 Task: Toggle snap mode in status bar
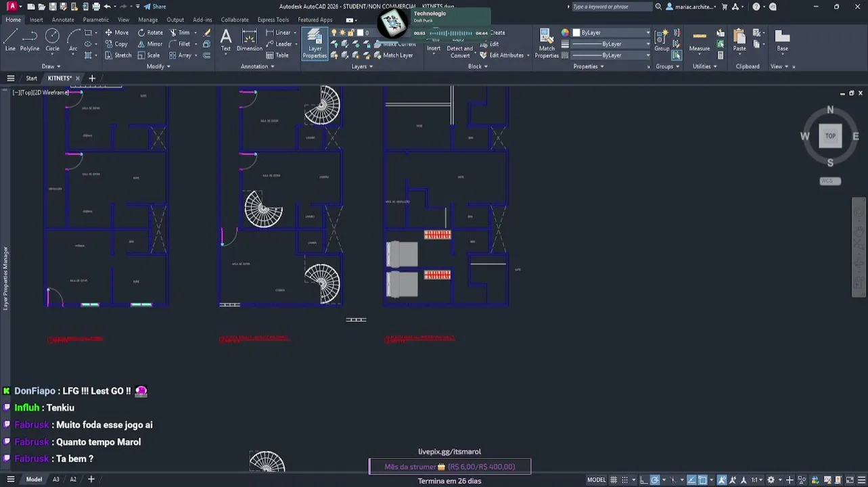(x=626, y=480)
